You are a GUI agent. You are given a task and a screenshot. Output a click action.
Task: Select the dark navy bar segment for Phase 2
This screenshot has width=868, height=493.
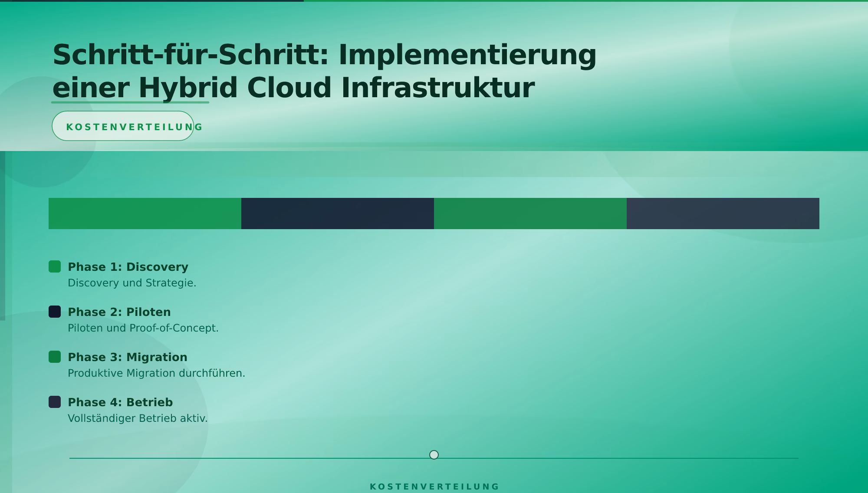click(338, 214)
